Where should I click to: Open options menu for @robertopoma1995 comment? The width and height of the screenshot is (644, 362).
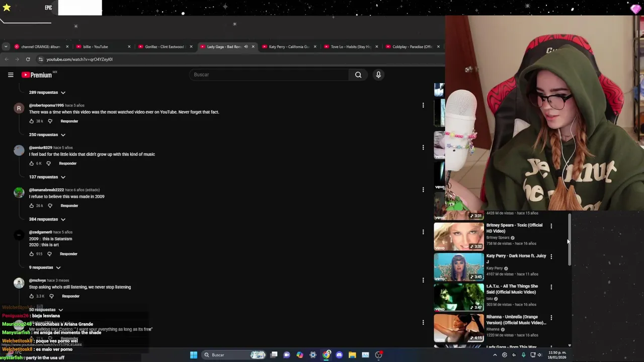coord(423,106)
